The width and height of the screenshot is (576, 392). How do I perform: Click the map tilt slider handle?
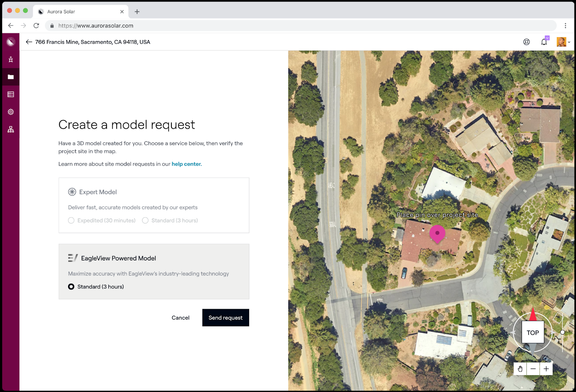(562, 332)
